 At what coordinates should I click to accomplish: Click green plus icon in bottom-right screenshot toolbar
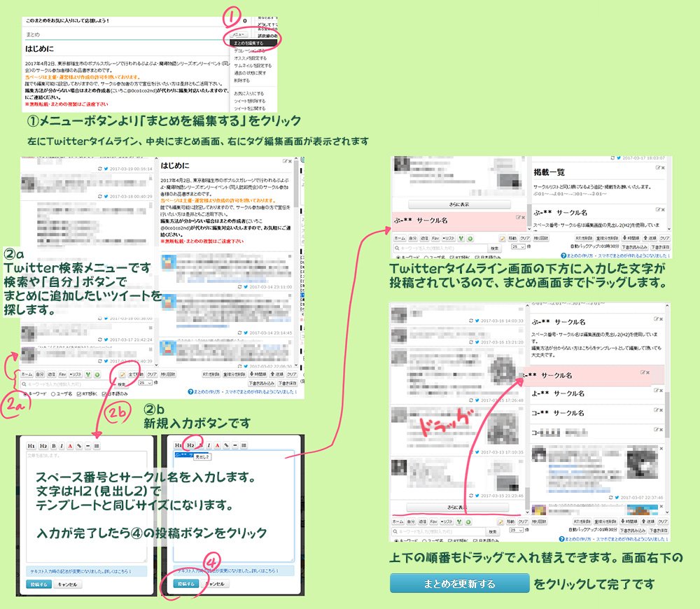(468, 521)
